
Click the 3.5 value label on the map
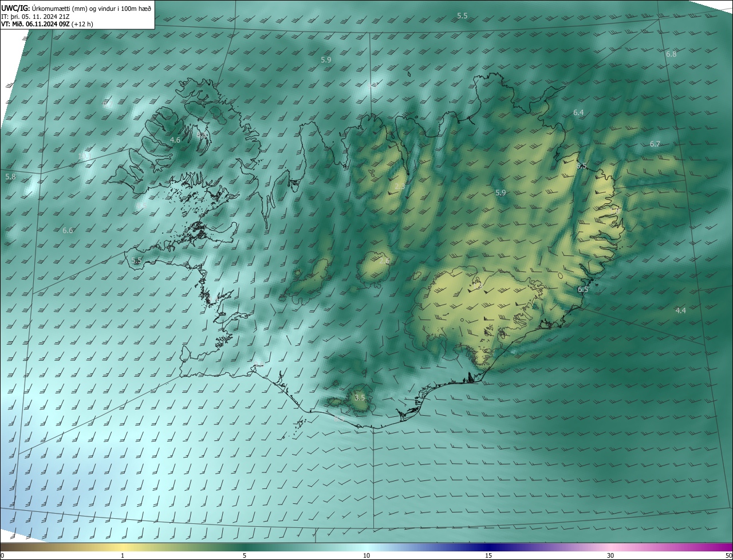(x=360, y=397)
